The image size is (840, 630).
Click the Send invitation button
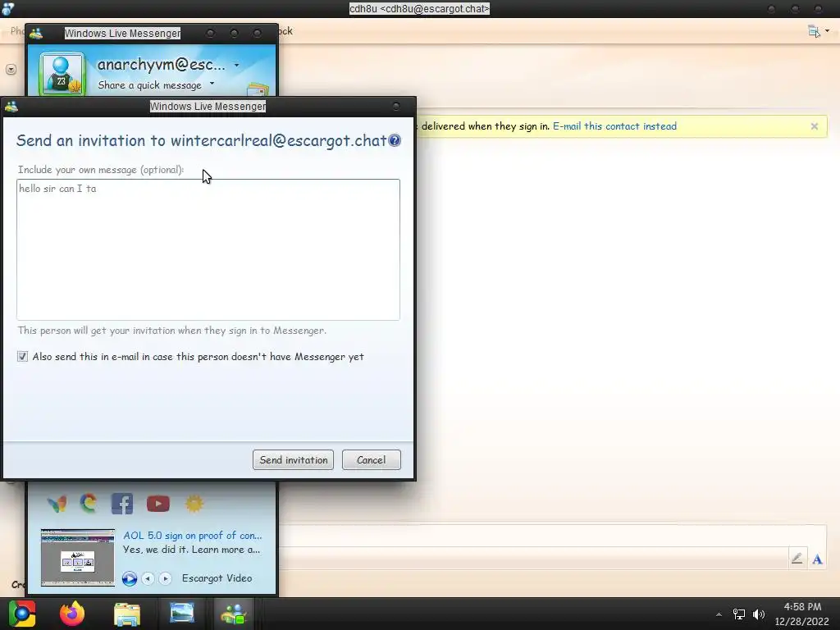293,459
